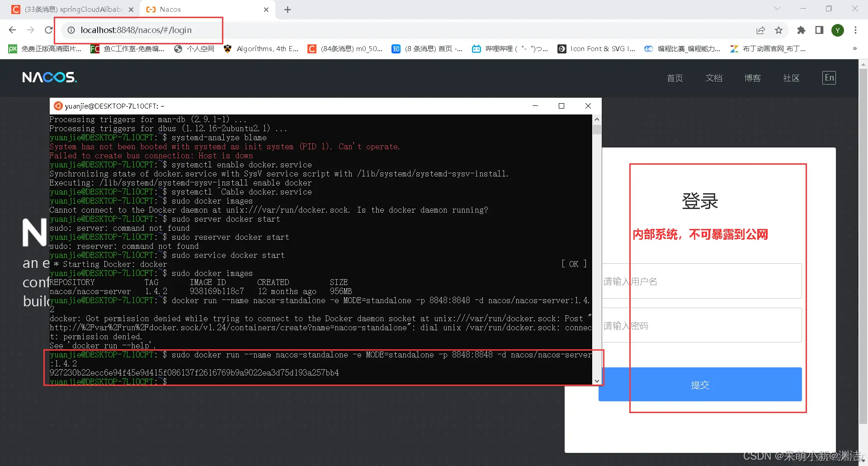Open the 布丁动画官网 bookmark
The width and height of the screenshot is (868, 466).
(768, 49)
